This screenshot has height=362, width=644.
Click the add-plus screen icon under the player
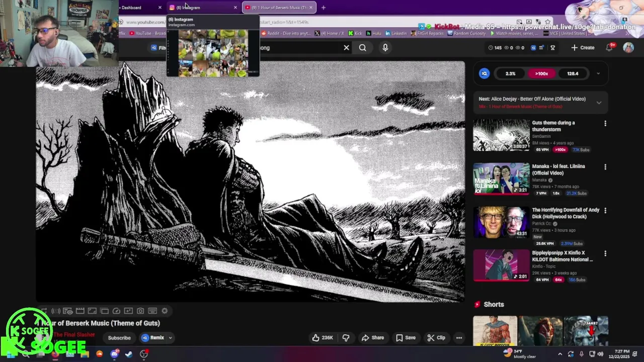click(x=128, y=311)
